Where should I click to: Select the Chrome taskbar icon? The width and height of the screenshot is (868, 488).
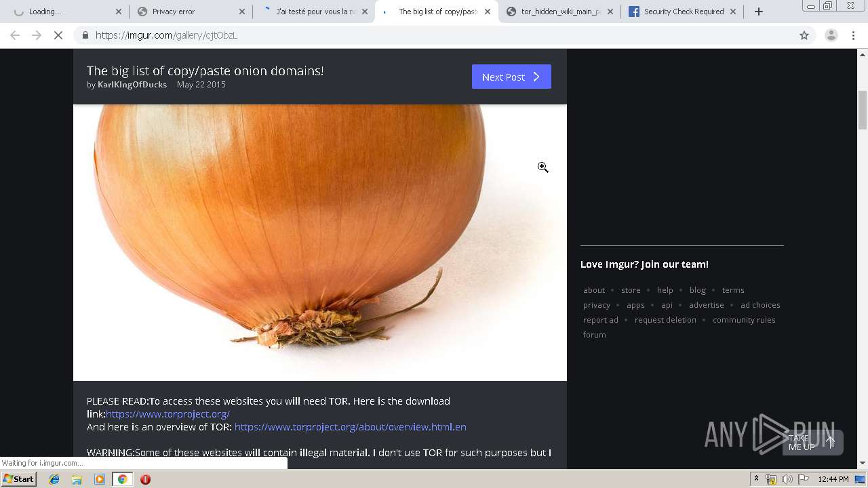[x=122, y=479]
